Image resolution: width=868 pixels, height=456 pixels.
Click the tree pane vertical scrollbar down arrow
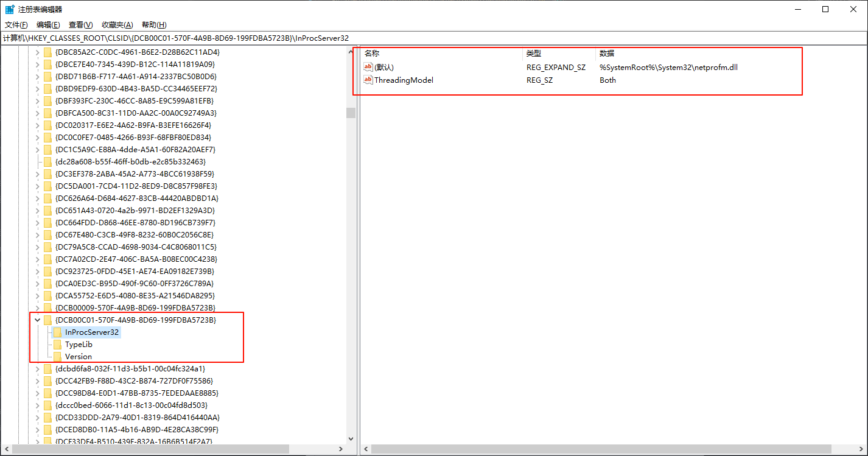351,438
